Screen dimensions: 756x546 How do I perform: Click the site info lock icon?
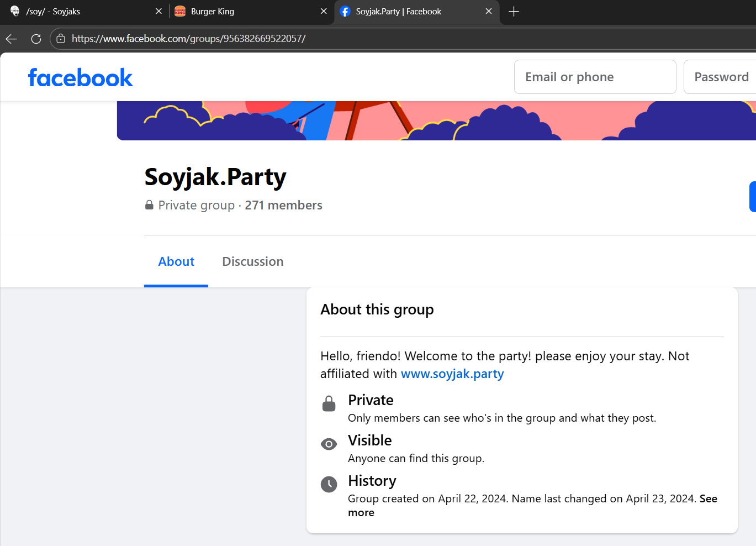61,39
